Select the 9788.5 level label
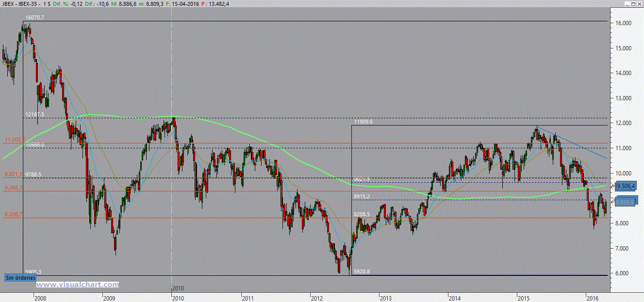 click(33, 174)
